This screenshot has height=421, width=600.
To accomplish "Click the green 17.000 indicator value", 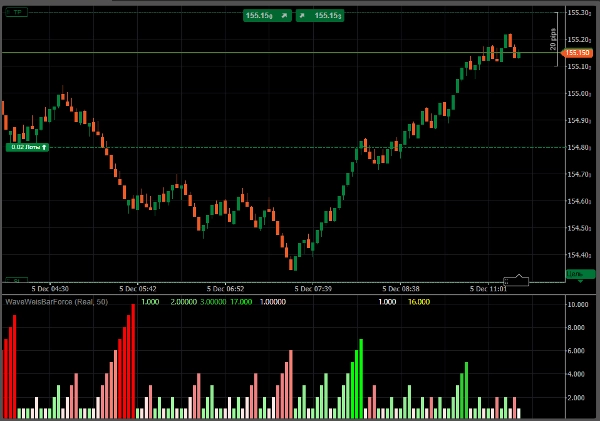I will (241, 301).
